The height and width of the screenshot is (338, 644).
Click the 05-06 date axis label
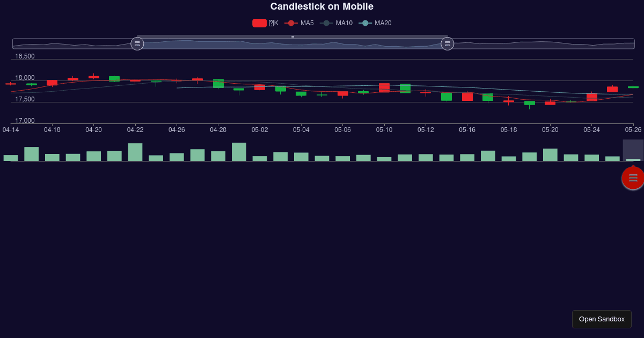tap(343, 130)
